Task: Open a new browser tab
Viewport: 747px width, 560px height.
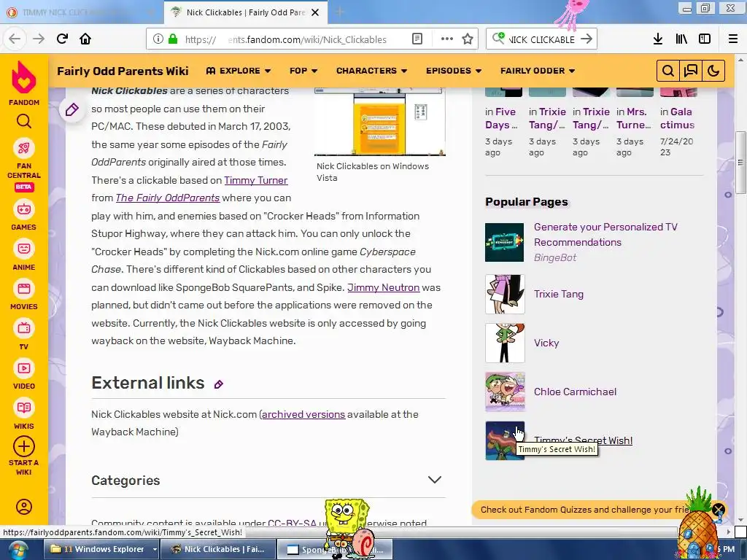Action: (339, 12)
